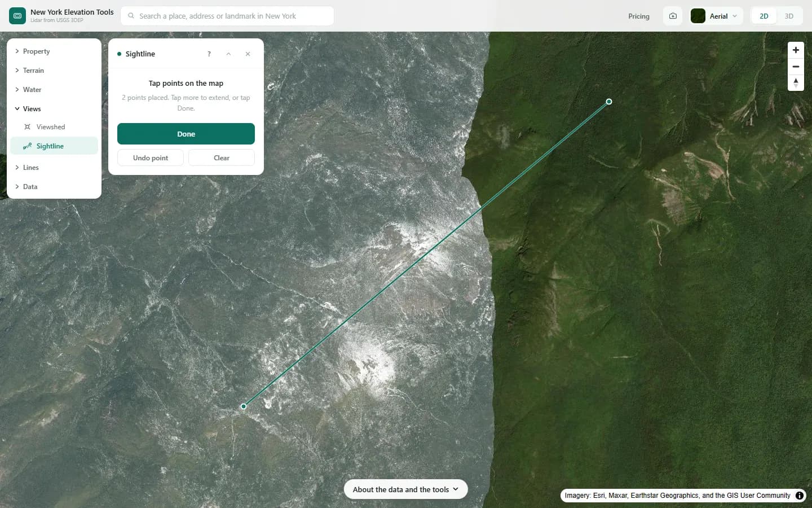This screenshot has width=812, height=508.
Task: Switch to 2D view
Action: click(764, 16)
